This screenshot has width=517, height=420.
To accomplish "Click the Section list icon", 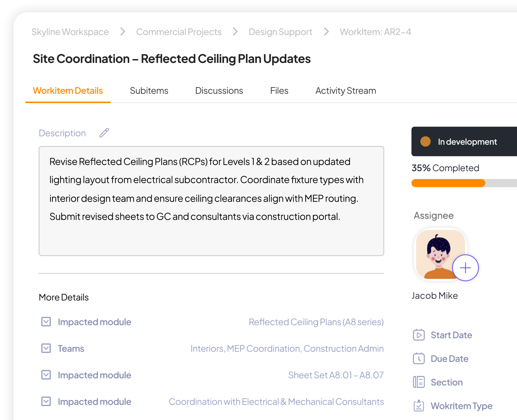I will pyautogui.click(x=419, y=382).
